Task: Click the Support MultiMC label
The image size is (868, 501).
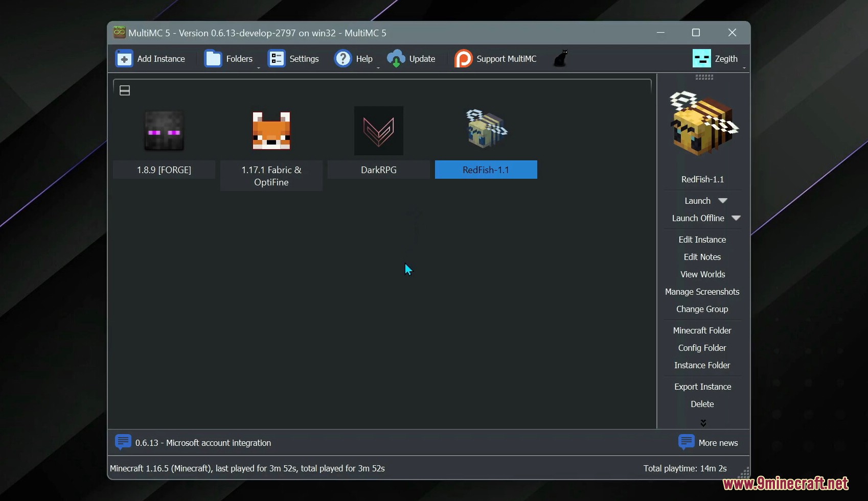Action: click(x=507, y=59)
